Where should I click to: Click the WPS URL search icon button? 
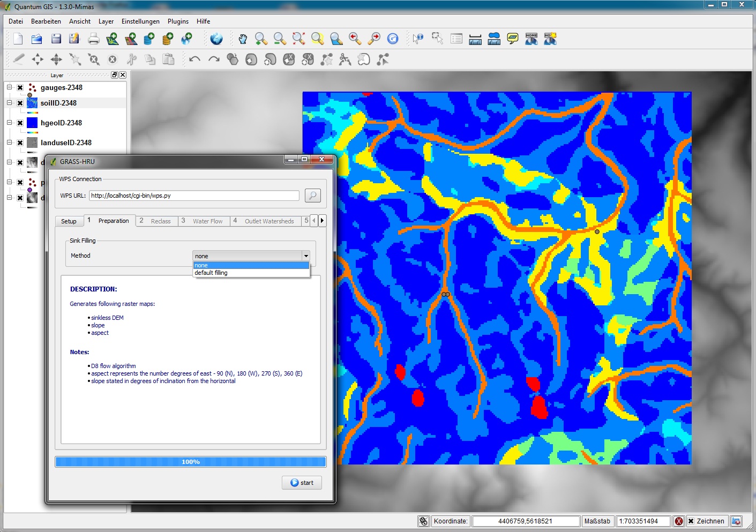click(x=312, y=196)
